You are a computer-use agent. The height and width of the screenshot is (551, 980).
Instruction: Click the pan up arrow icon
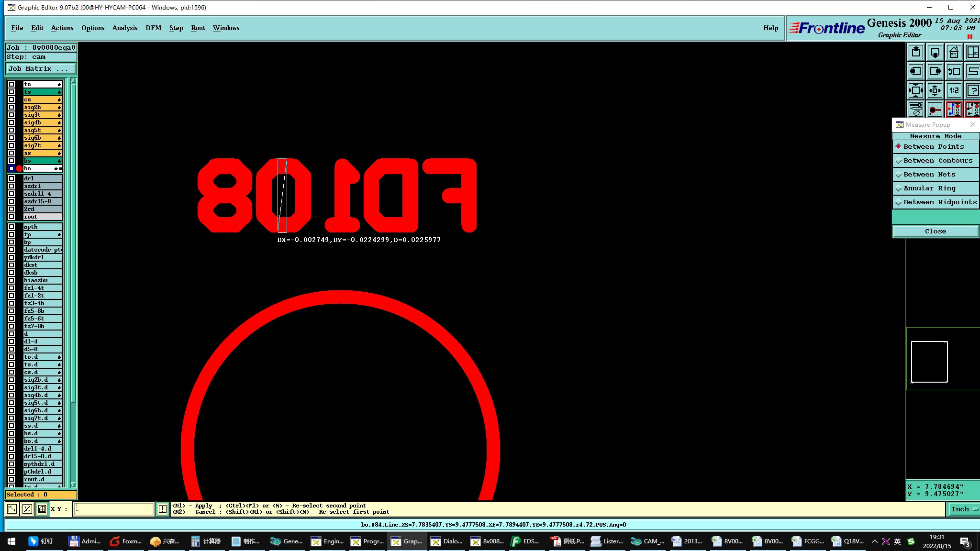(915, 52)
